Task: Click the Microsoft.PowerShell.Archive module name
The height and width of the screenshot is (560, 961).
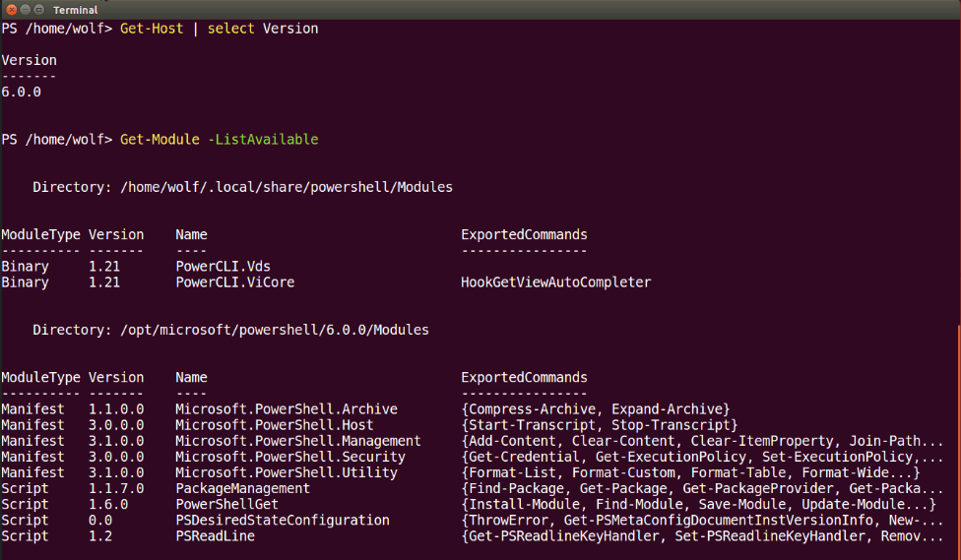Action: click(287, 409)
